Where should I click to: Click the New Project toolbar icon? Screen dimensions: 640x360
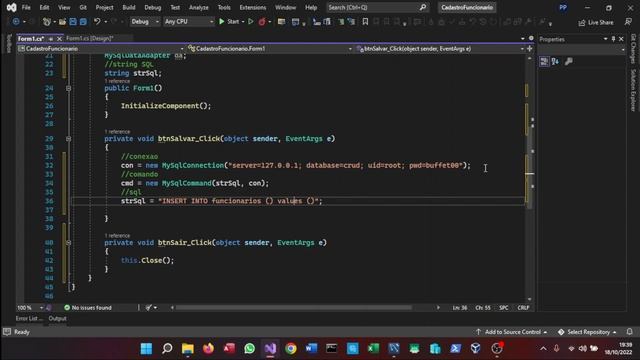[x=47, y=22]
